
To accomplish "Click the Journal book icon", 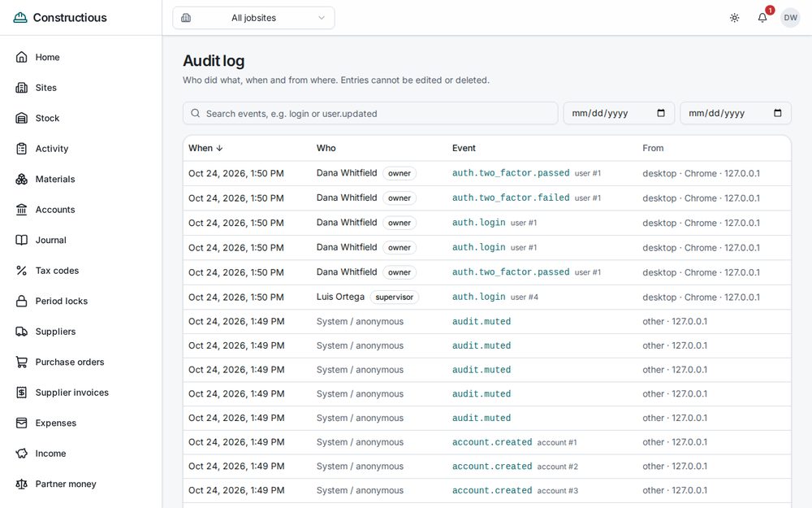I will pyautogui.click(x=21, y=240).
